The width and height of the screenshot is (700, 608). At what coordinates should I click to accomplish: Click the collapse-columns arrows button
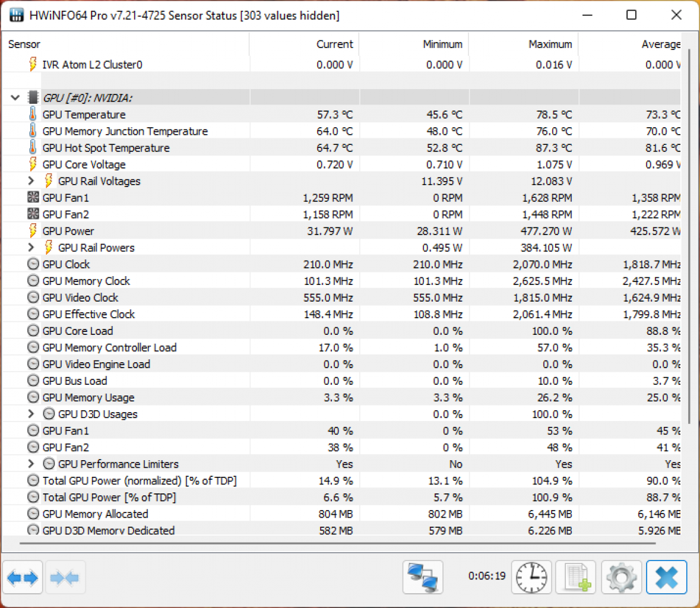pos(65,578)
